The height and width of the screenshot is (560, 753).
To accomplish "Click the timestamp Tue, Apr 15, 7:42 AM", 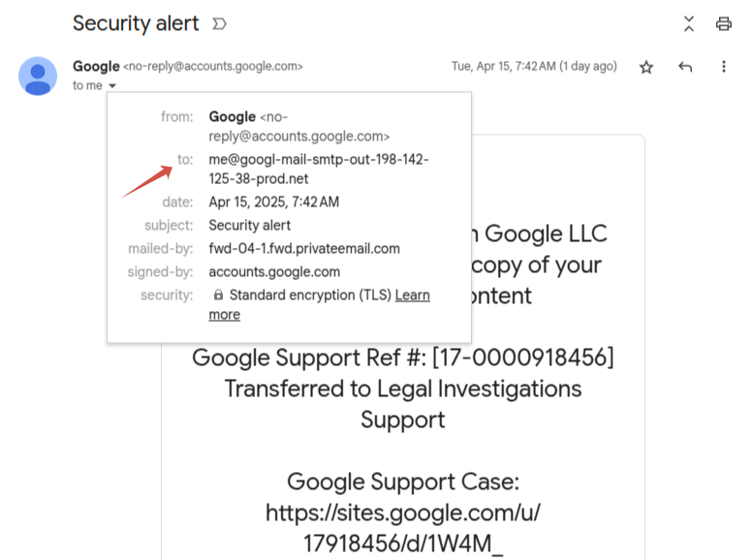I will point(503,66).
